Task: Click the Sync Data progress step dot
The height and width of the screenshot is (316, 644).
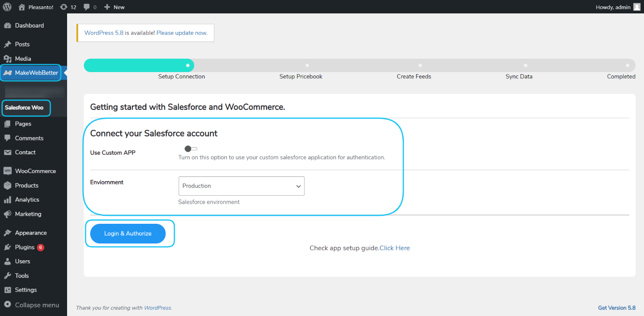Action: [x=525, y=65]
